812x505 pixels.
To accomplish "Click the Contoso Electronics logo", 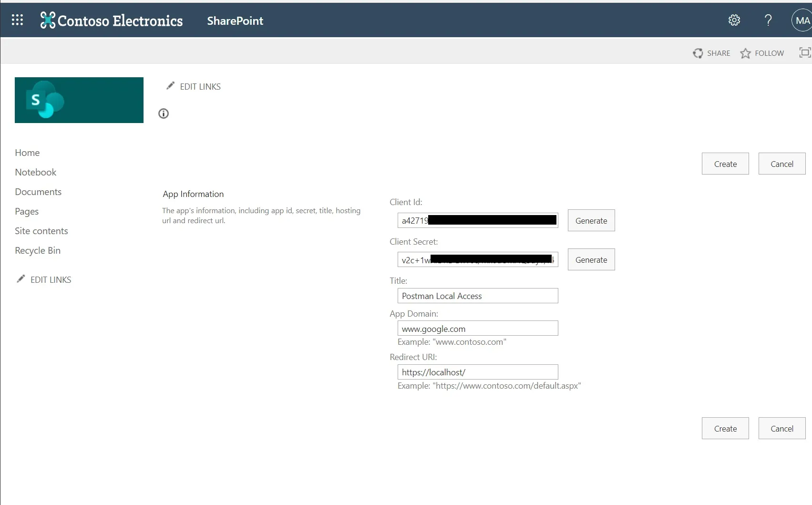I will (112, 21).
